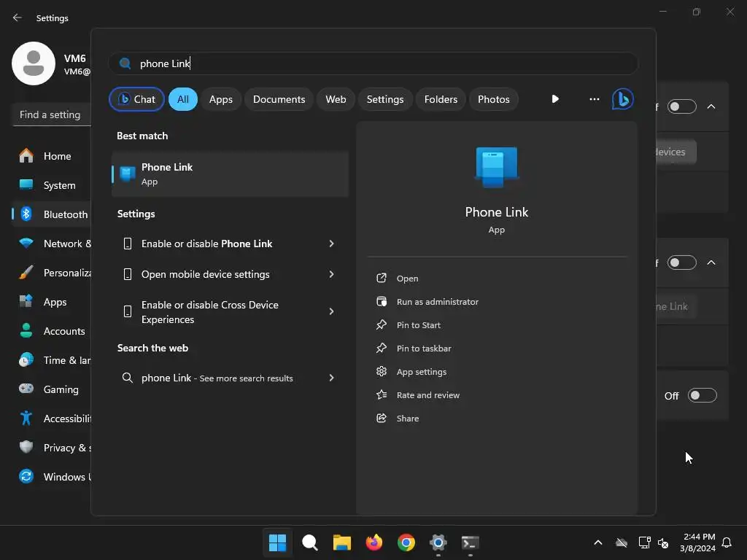Screen dimensions: 747x560
Task: Select the All filter tab
Action: pyautogui.click(x=183, y=99)
